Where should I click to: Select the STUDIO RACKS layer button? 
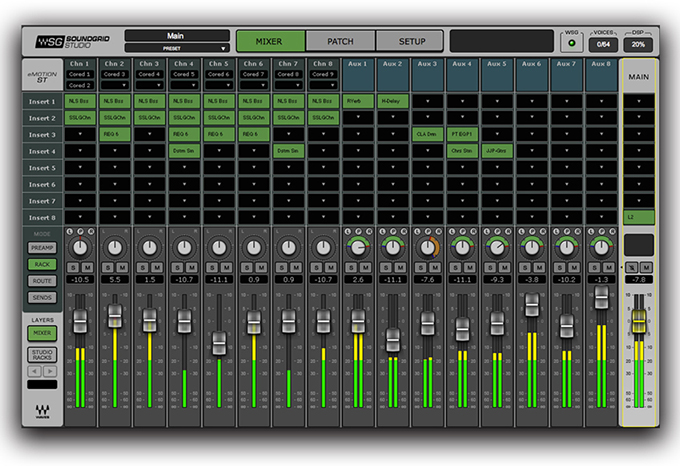(42, 355)
